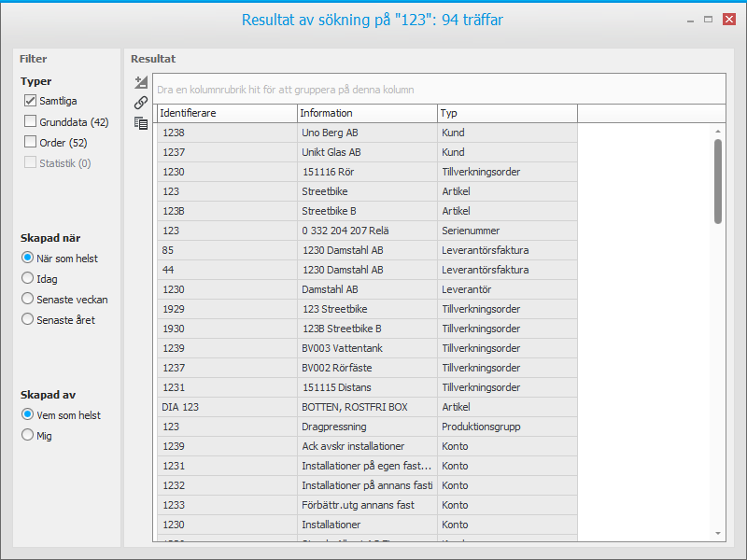Sort by the Identifierare column header
Screen dimensions: 747x560
(x=226, y=114)
